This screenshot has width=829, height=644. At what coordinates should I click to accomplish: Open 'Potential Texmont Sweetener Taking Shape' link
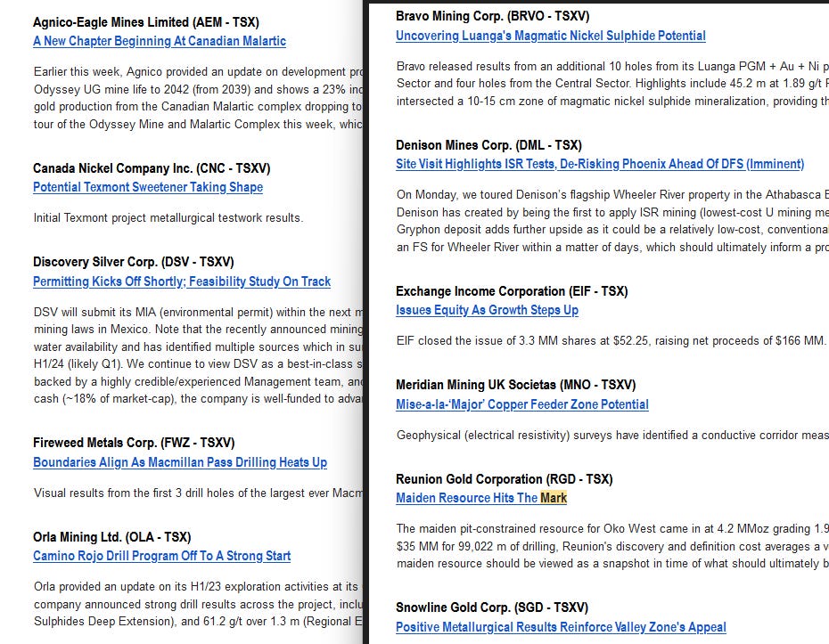tap(148, 187)
